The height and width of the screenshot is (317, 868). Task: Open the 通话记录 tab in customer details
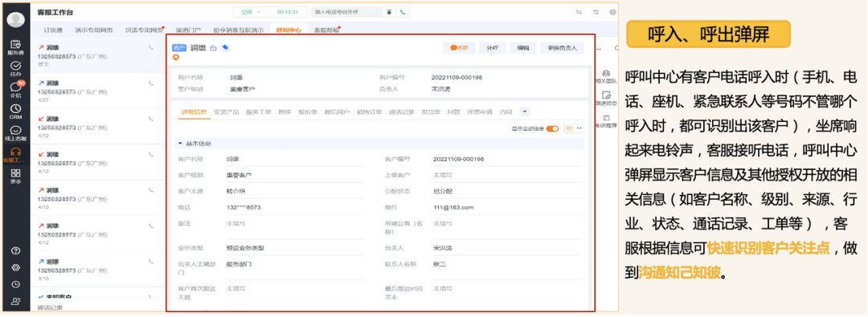(x=401, y=112)
